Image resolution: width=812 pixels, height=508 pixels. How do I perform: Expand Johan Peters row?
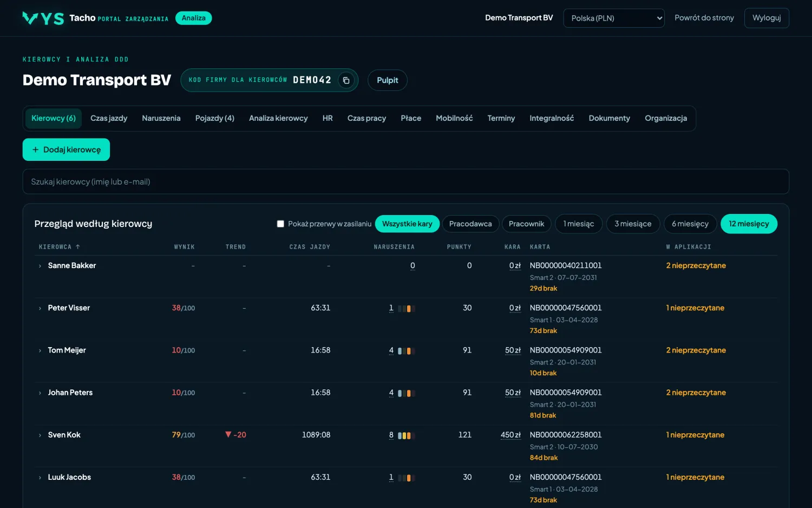click(x=40, y=393)
